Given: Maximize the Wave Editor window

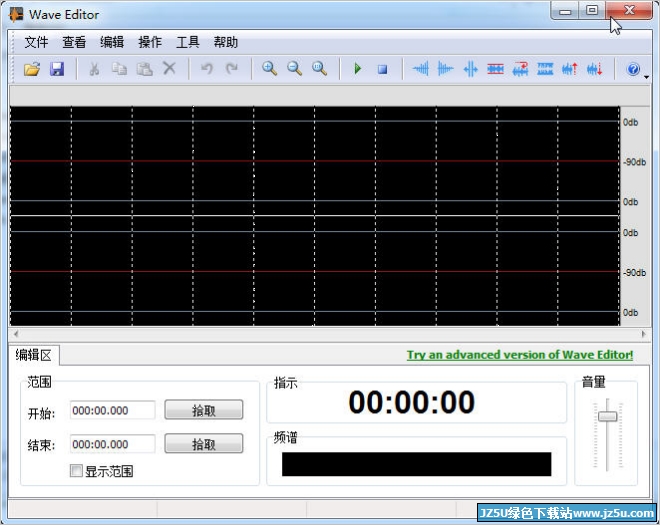Looking at the screenshot, I should [592, 10].
